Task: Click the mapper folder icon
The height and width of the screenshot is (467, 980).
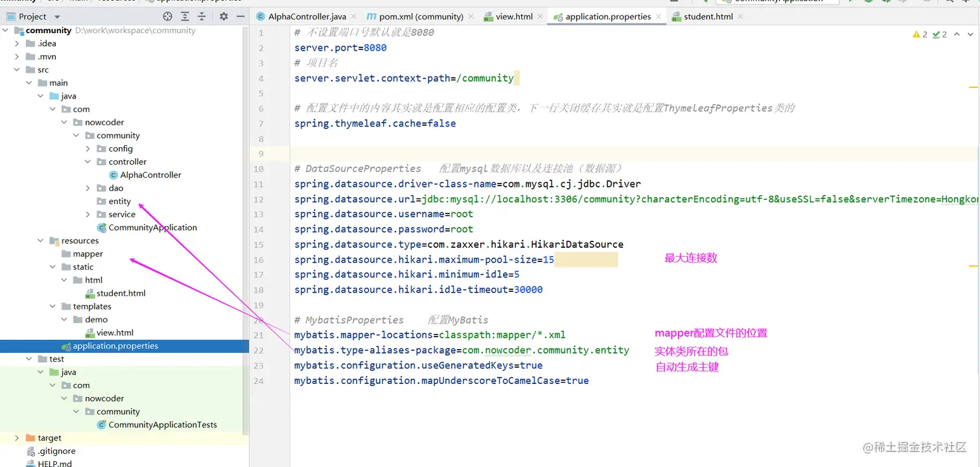Action: coord(66,254)
